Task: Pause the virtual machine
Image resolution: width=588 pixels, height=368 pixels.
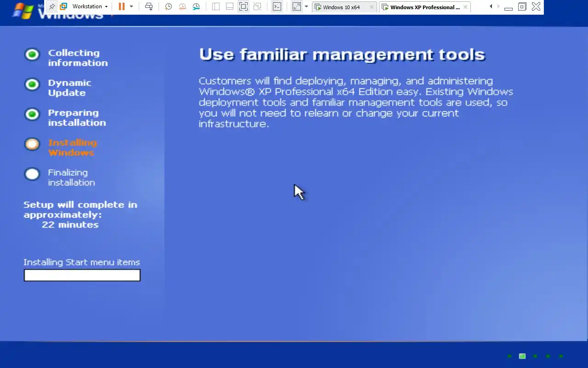Action: 121,6
